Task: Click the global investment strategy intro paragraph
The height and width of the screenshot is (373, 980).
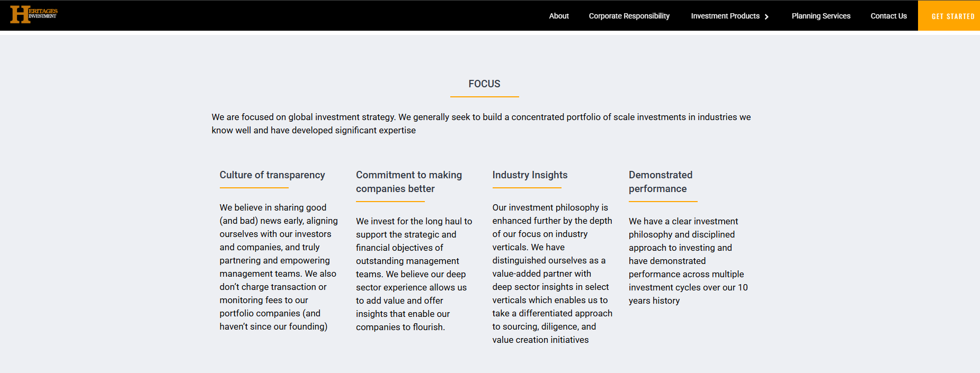Action: pyautogui.click(x=481, y=124)
